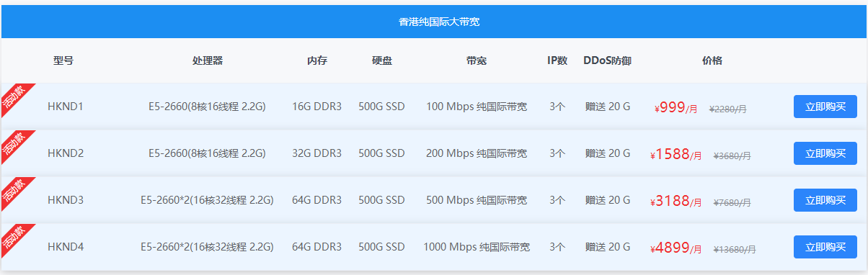
Task: Click HKND4's 3个 IP count cell
Action: pyautogui.click(x=557, y=247)
